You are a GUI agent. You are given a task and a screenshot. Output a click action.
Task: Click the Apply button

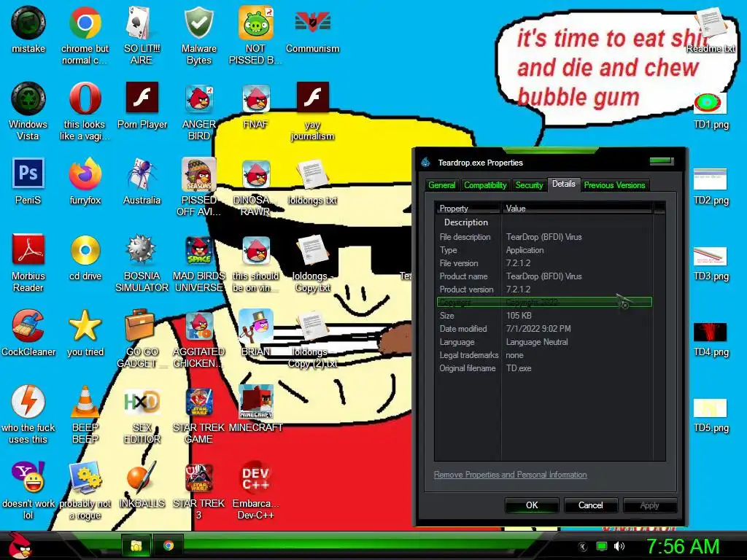coord(649,505)
